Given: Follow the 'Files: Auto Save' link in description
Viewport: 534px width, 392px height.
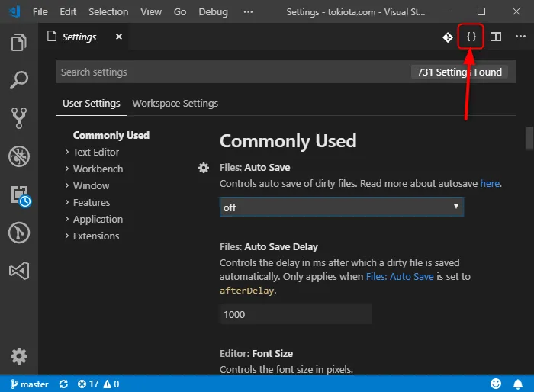Looking at the screenshot, I should click(400, 276).
